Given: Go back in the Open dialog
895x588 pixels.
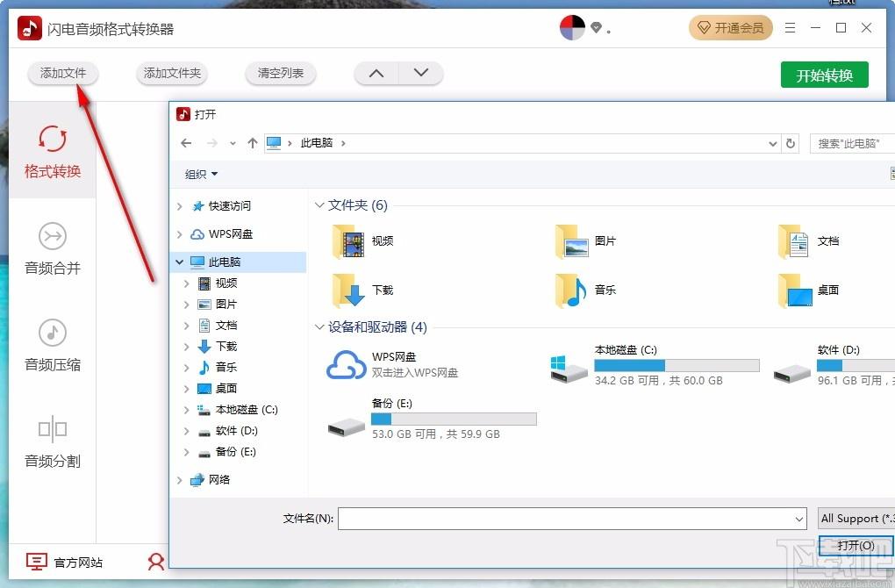Looking at the screenshot, I should pyautogui.click(x=186, y=143).
